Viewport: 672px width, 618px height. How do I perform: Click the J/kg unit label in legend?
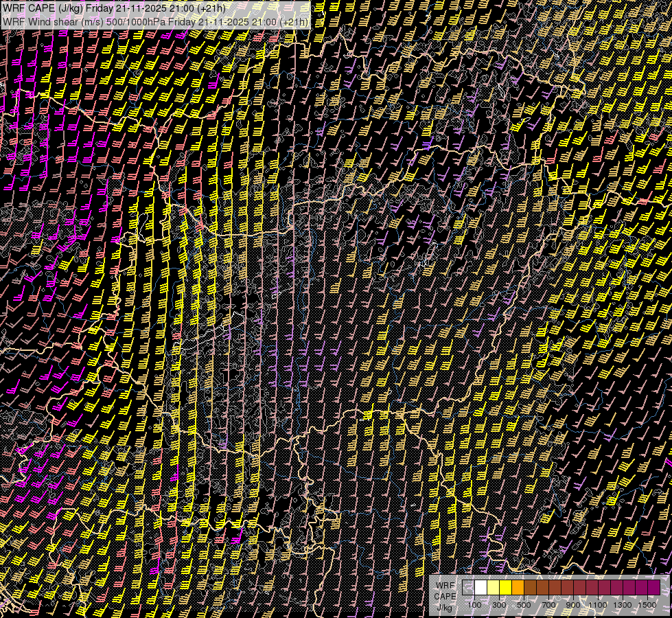pos(445,608)
